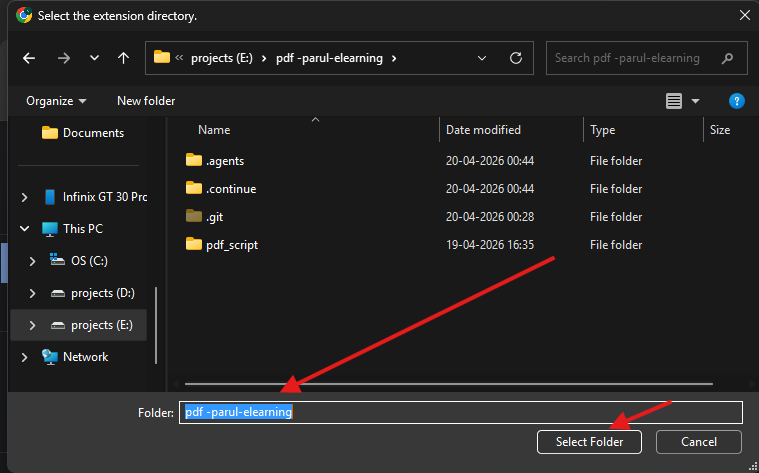Sort by Date modified column
This screenshot has height=473, width=759.
483,130
